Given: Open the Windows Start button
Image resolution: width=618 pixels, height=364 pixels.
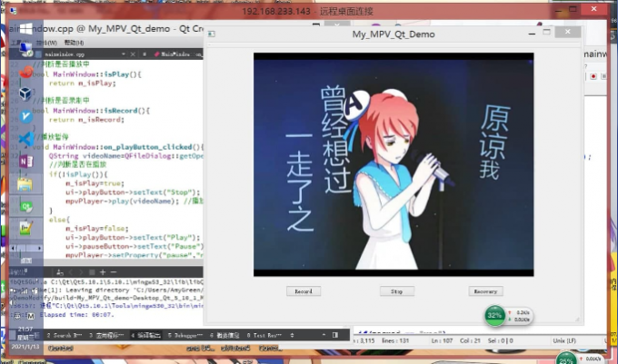Looking at the screenshot, I should 26,28.
